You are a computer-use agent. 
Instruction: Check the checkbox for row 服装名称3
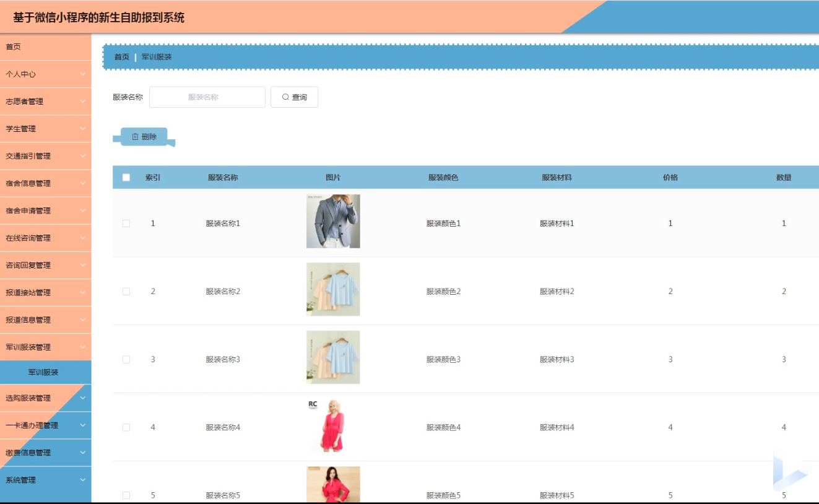[126, 360]
